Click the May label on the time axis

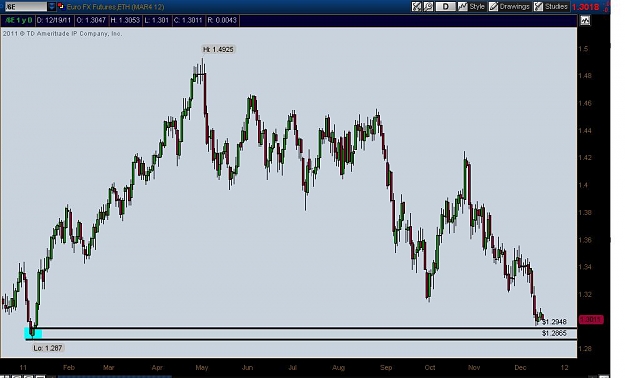click(202, 368)
